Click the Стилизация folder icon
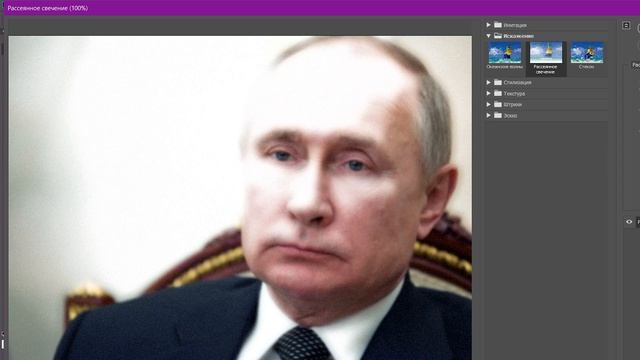This screenshot has width=640, height=360. point(498,82)
